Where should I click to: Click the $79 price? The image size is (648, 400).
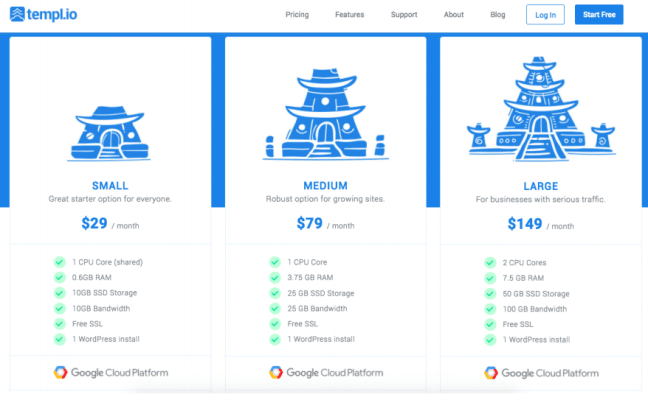(x=310, y=223)
